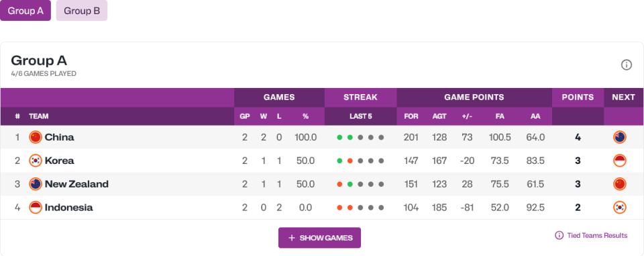
Task: Select the Korea team name
Action: 60,161
